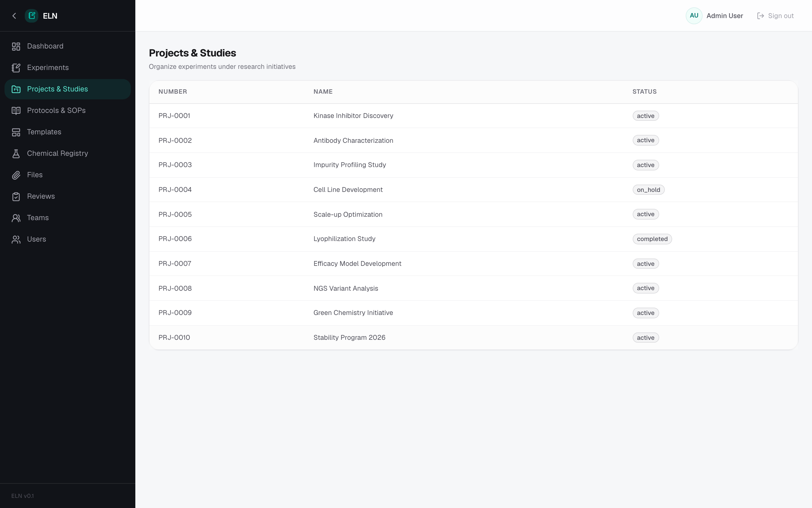Click the NAME column header

323,92
